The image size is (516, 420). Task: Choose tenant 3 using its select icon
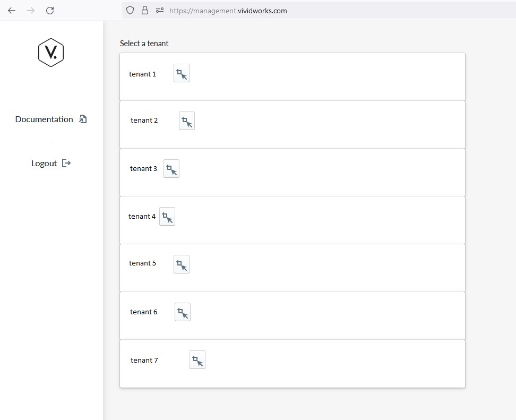171,168
